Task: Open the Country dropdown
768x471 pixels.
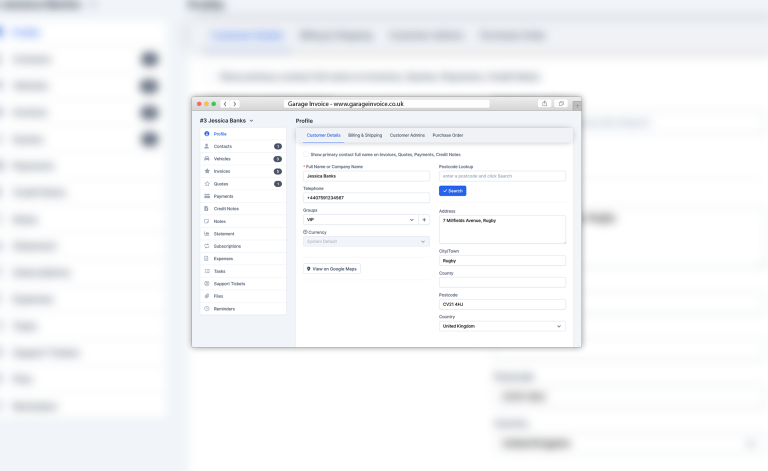Action: pos(502,326)
